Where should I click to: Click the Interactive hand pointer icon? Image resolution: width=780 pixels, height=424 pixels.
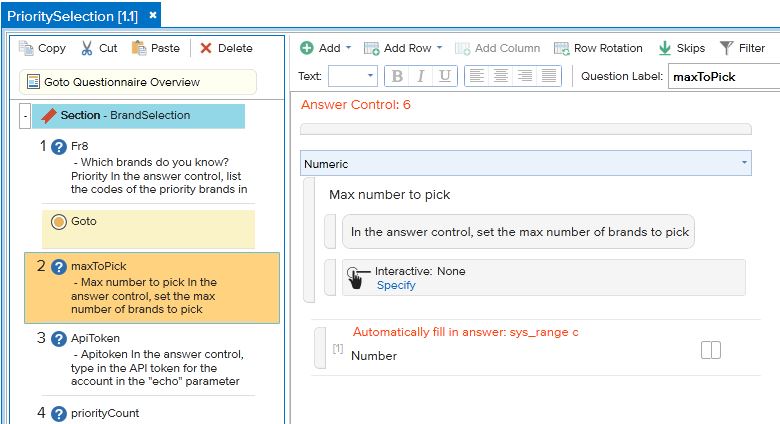[355, 278]
